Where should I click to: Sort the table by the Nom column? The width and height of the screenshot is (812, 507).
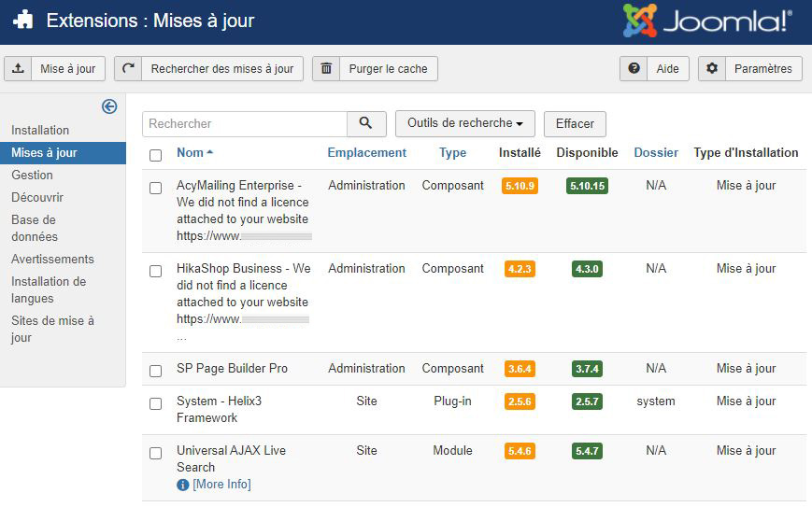coord(191,153)
